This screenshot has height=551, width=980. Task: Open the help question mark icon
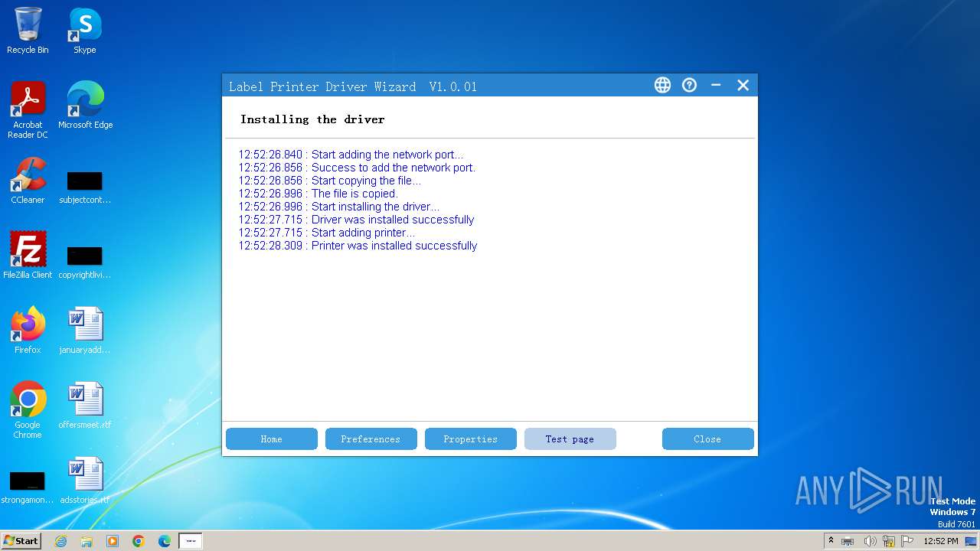(x=689, y=85)
